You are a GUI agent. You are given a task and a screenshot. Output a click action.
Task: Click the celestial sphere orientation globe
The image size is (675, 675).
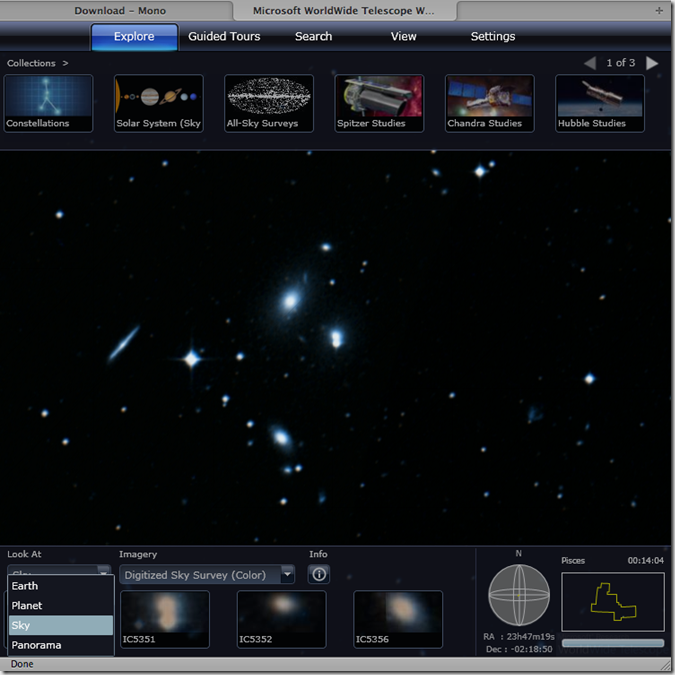[x=519, y=596]
